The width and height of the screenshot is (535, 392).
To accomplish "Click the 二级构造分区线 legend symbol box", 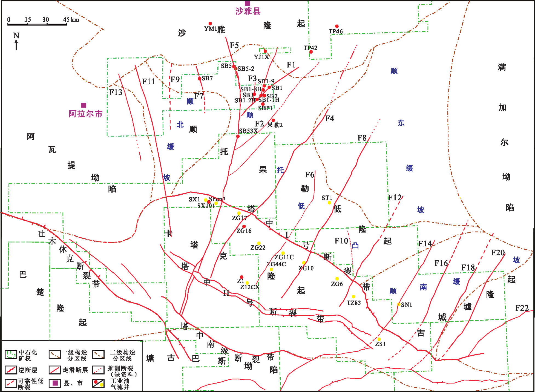I will coord(98,354).
